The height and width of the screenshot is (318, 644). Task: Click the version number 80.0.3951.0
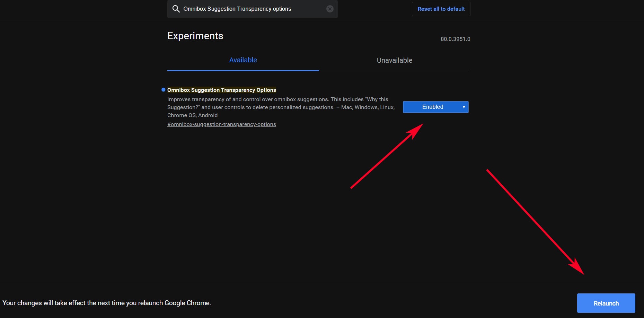455,39
